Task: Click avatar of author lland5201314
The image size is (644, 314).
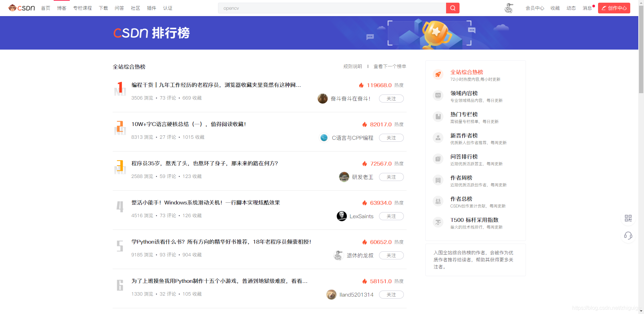Action: click(331, 295)
